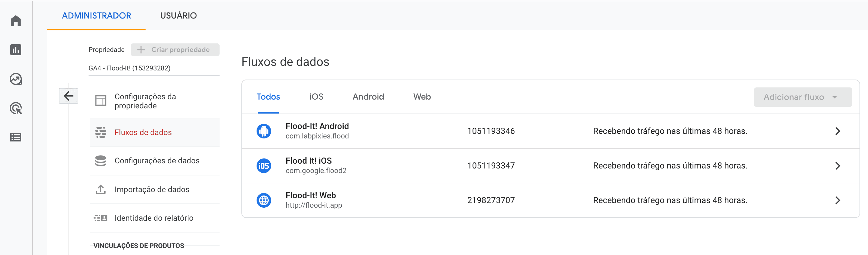Expand the Flood-It! Android row chevron

pyautogui.click(x=837, y=131)
